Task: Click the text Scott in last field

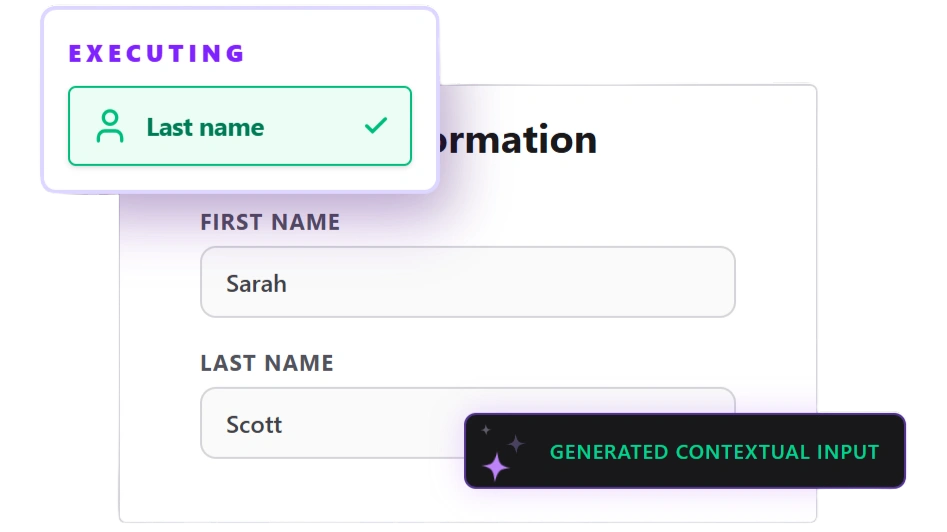Action: (254, 425)
